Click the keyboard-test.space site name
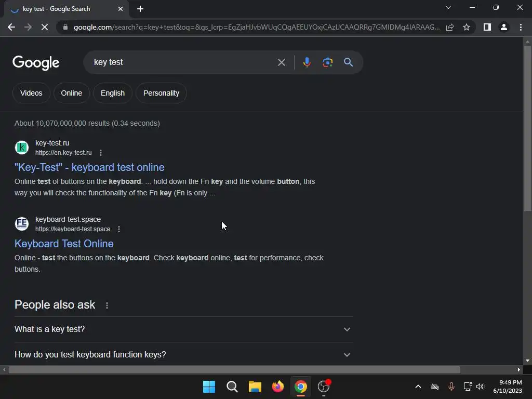The height and width of the screenshot is (399, 532). [x=68, y=219]
